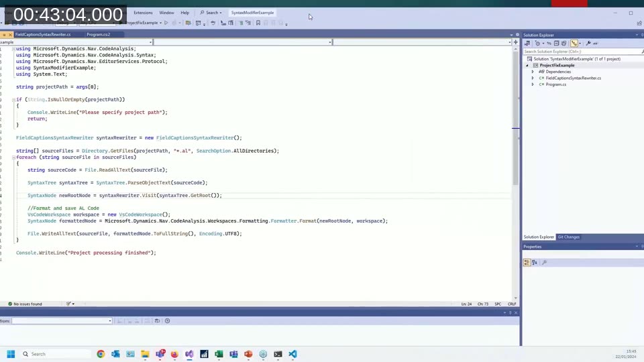Click the Solution Explorer home/switch views icon

coord(527,44)
